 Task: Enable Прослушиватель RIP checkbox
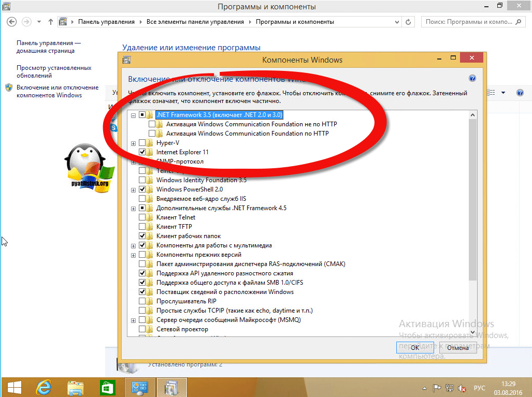coord(142,301)
